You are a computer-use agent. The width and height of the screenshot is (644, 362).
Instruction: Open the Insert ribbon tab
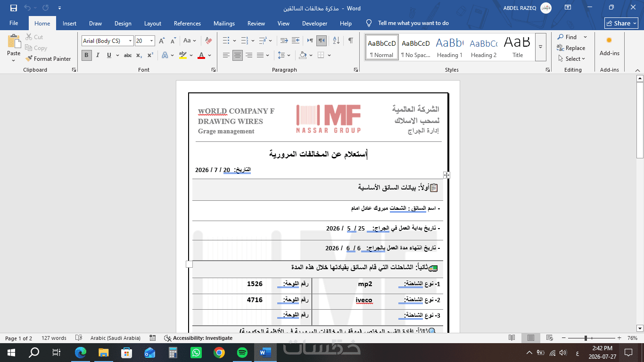(69, 23)
